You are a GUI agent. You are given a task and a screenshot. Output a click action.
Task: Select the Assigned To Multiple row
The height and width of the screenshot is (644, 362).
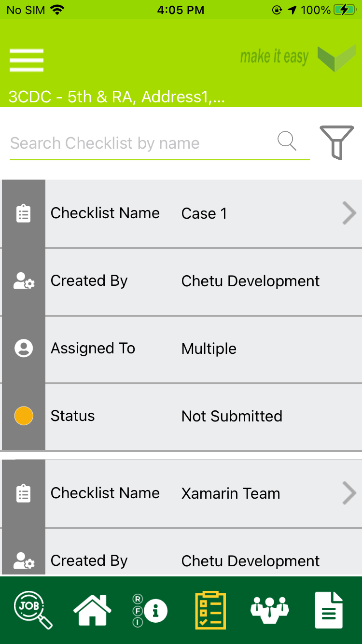[x=209, y=349]
